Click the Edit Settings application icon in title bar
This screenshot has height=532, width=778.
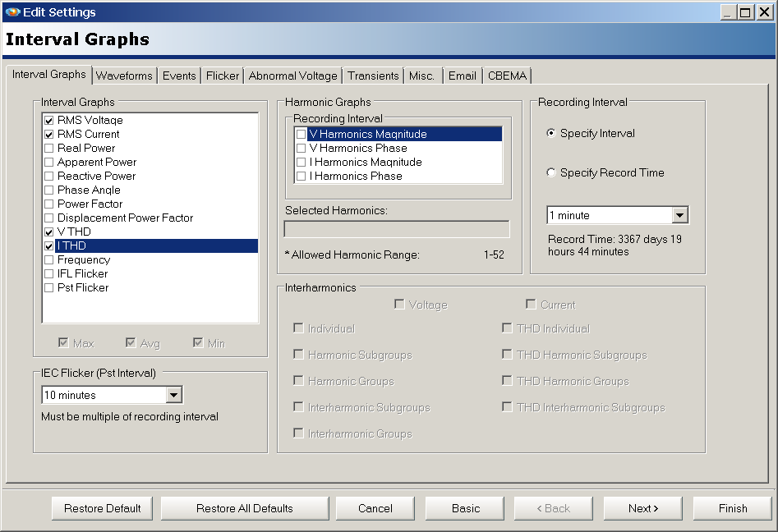pos(12,11)
